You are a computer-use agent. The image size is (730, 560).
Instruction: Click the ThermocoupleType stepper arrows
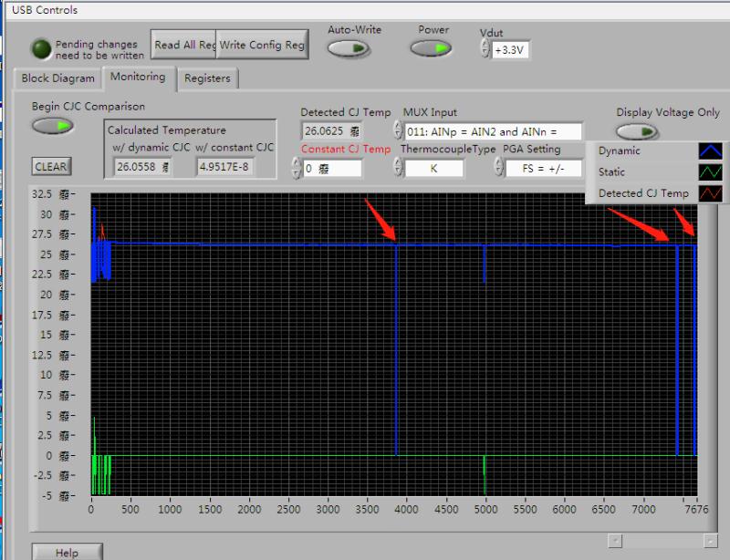398,167
